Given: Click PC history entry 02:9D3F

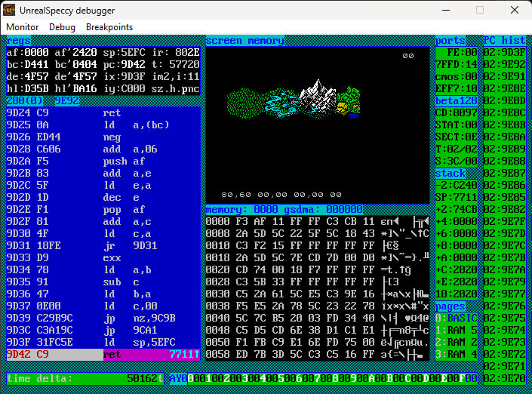Looking at the screenshot, I should tap(505, 53).
